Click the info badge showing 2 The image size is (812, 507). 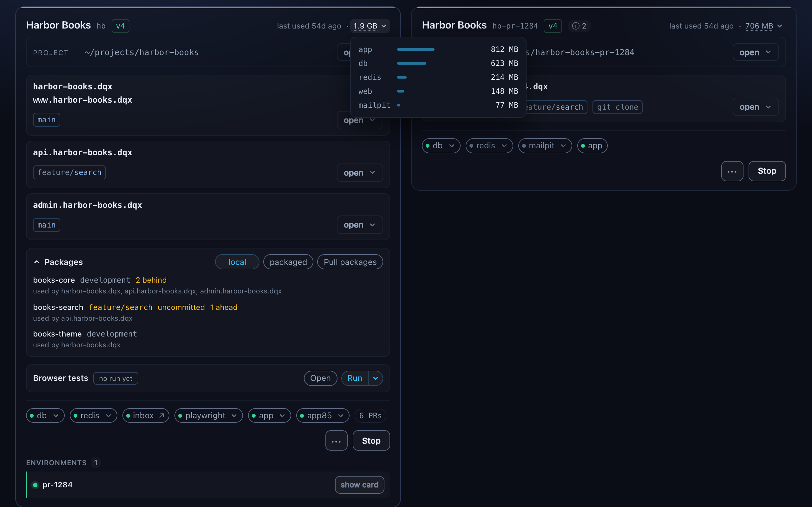[579, 26]
